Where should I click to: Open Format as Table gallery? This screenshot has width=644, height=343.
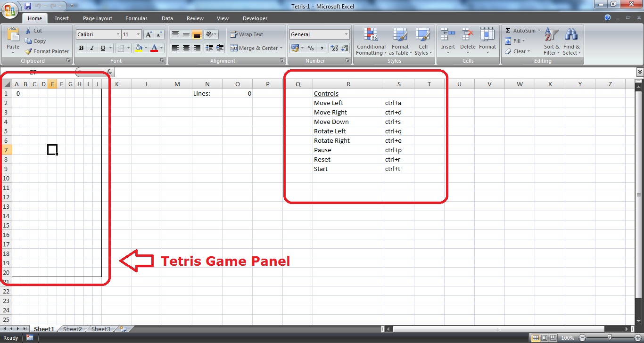click(x=400, y=41)
